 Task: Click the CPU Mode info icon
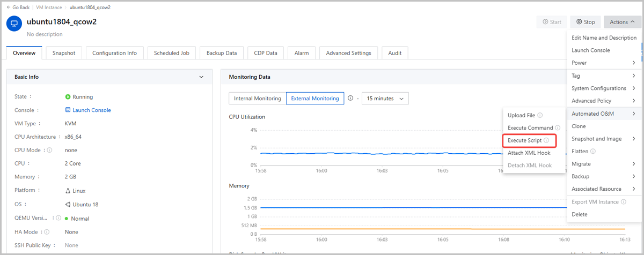[49, 151]
